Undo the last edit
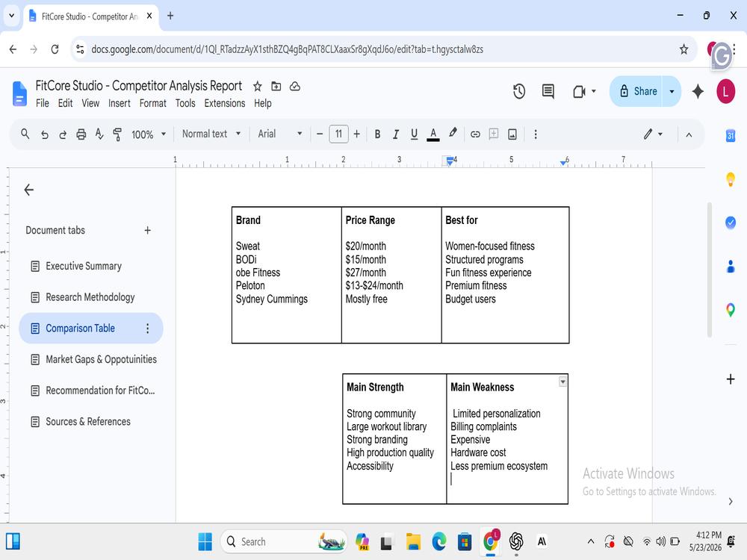The image size is (747, 560). click(x=44, y=134)
